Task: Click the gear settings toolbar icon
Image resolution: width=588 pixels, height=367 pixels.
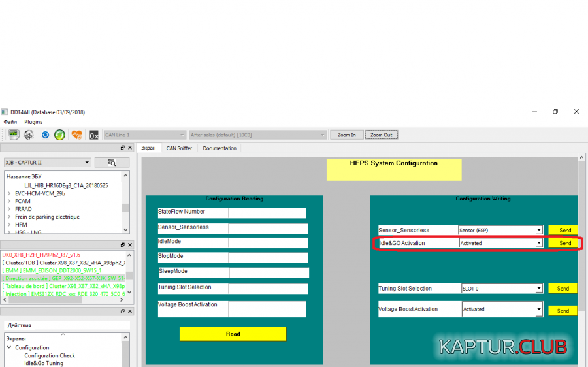Action: (29, 135)
